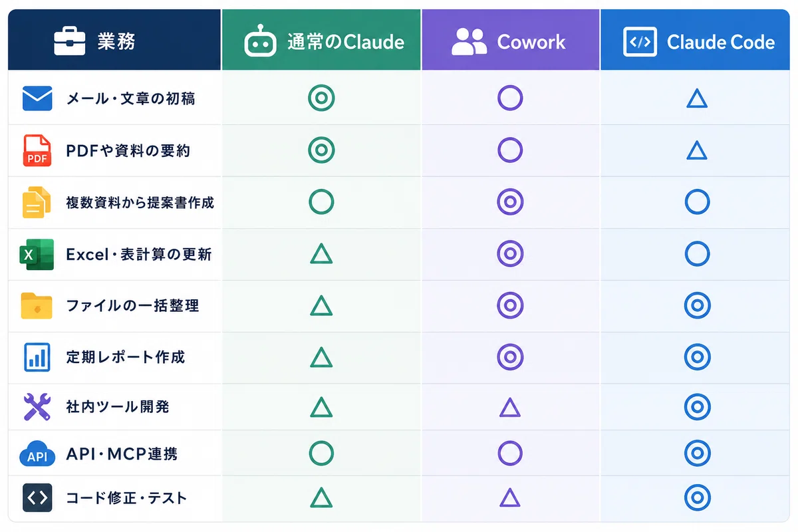Click the blue double circle in ファイルの一括整理 row

697,306
